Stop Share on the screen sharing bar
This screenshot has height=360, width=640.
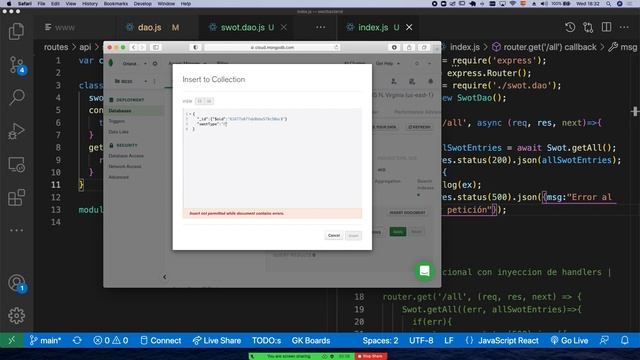tap(371, 356)
